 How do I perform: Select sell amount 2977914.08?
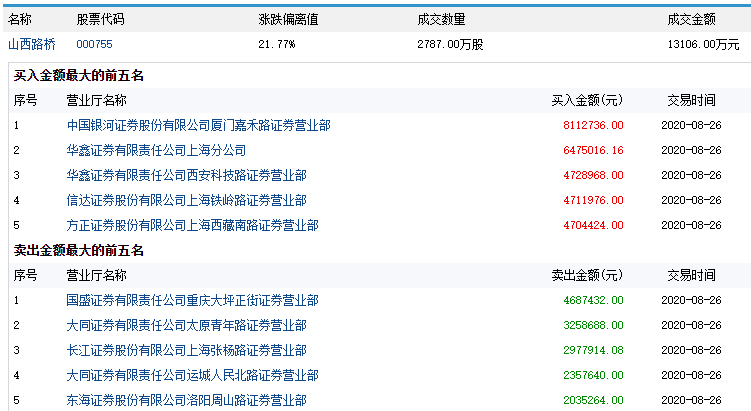[593, 350]
